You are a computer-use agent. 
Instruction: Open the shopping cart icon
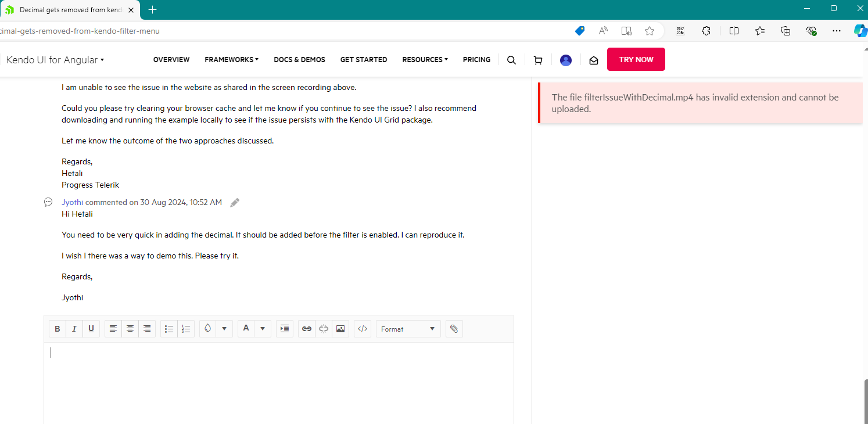click(x=538, y=60)
